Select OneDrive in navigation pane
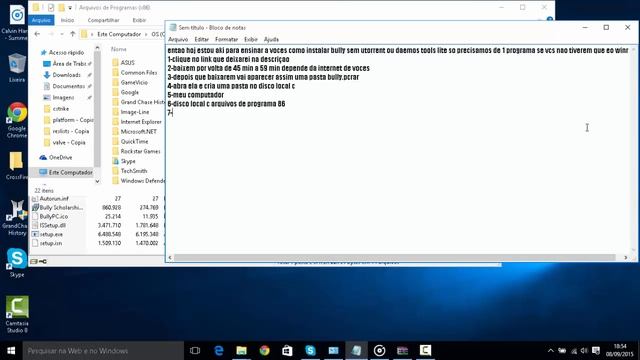The width and height of the screenshot is (640, 360). [x=60, y=157]
